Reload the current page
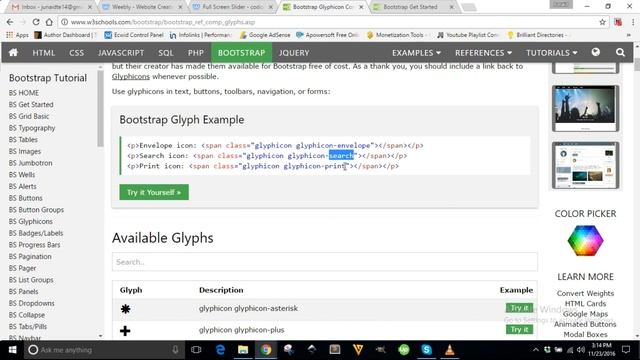This screenshot has width=640, height=360. 36,22
